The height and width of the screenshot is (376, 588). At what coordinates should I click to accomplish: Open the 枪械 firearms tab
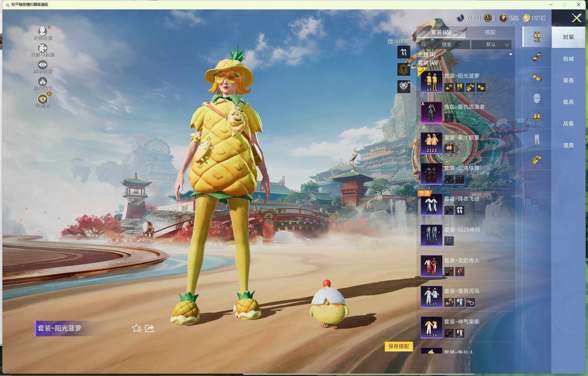tap(568, 59)
